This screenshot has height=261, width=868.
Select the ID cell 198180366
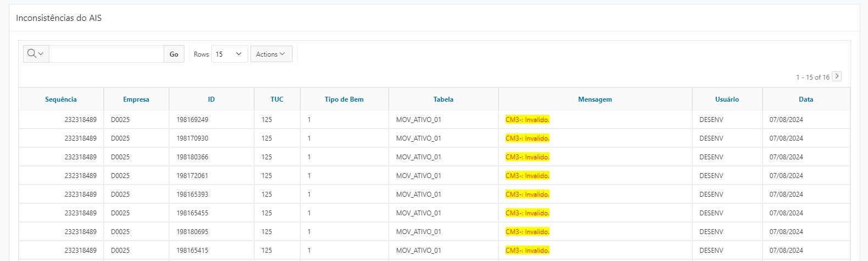tap(192, 157)
